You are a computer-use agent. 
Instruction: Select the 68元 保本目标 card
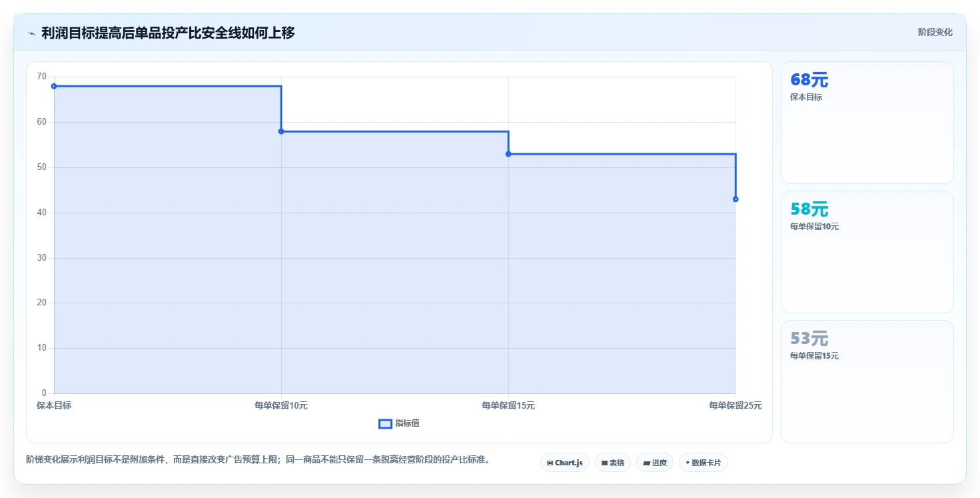click(x=867, y=123)
